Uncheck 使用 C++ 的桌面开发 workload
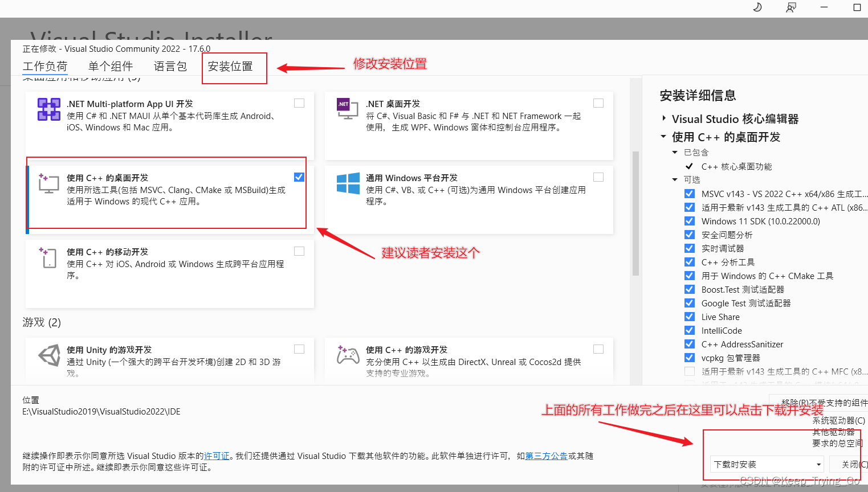 click(x=299, y=177)
